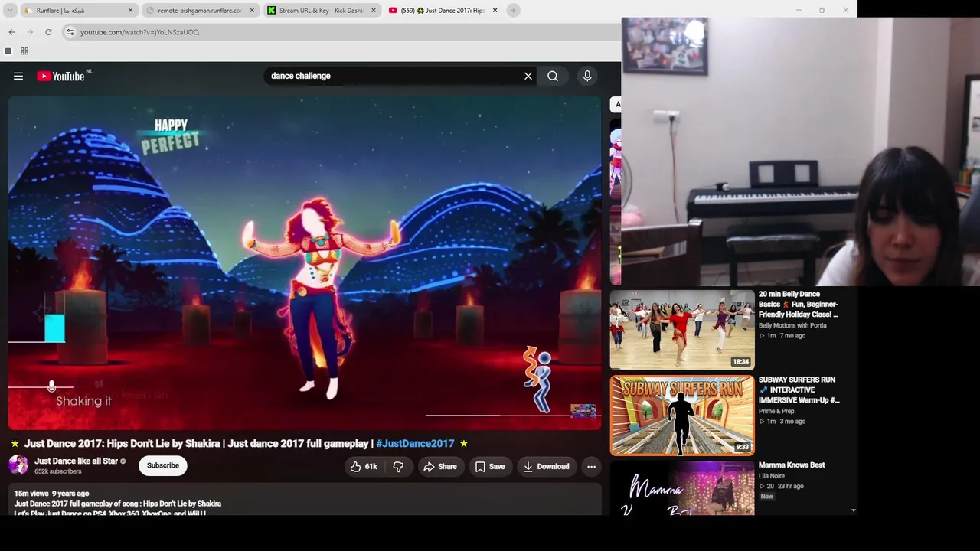Dislike the video with thumbs-down icon

(x=398, y=466)
